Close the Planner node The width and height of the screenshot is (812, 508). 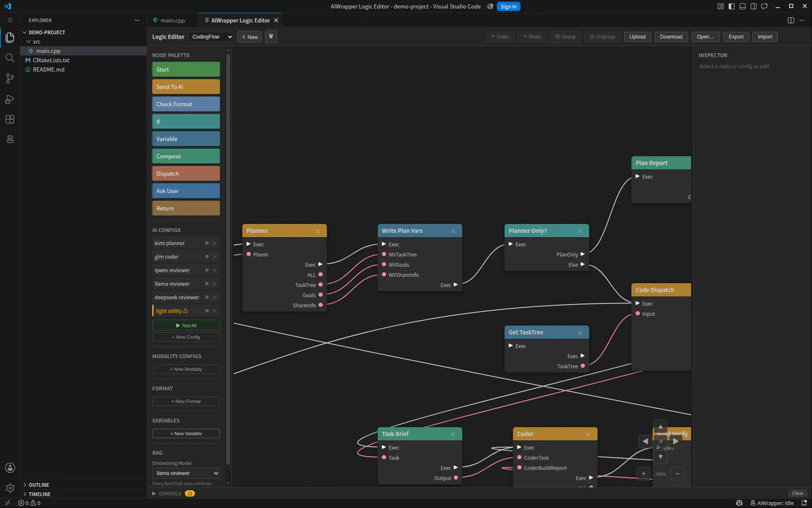pyautogui.click(x=318, y=231)
